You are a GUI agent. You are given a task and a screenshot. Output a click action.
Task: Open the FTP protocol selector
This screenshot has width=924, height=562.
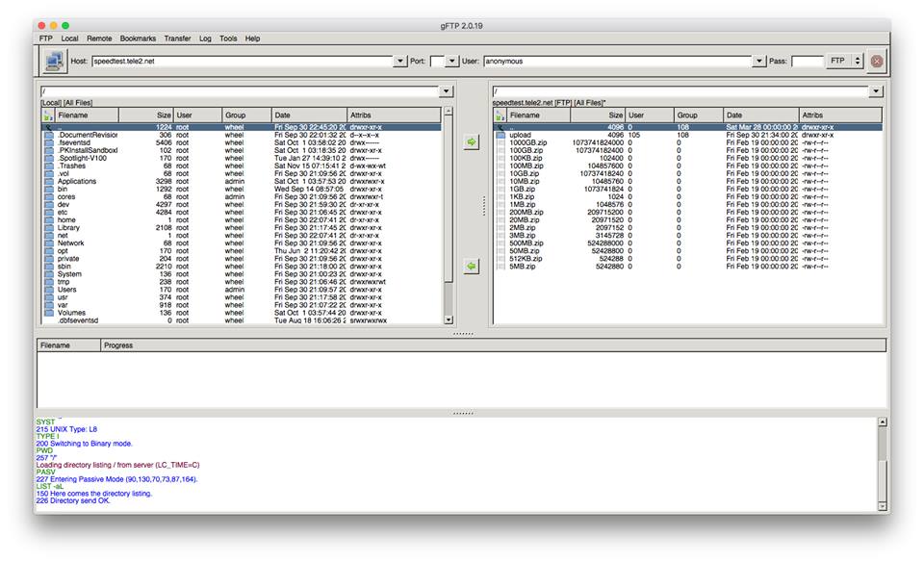844,61
